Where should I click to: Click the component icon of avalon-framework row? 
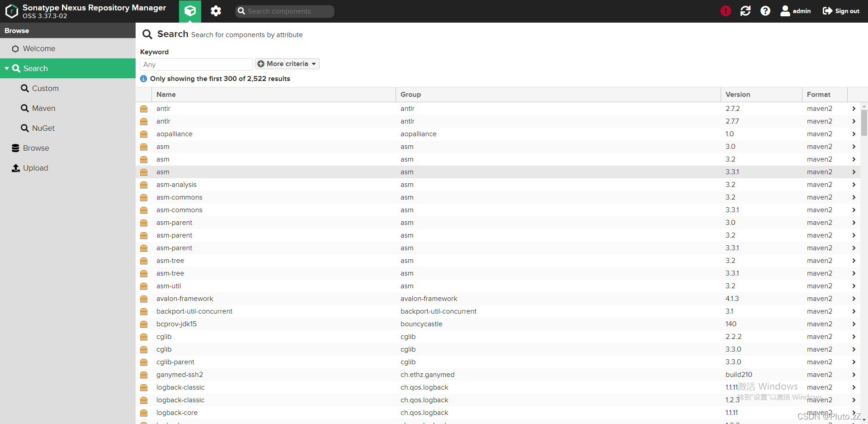click(144, 299)
